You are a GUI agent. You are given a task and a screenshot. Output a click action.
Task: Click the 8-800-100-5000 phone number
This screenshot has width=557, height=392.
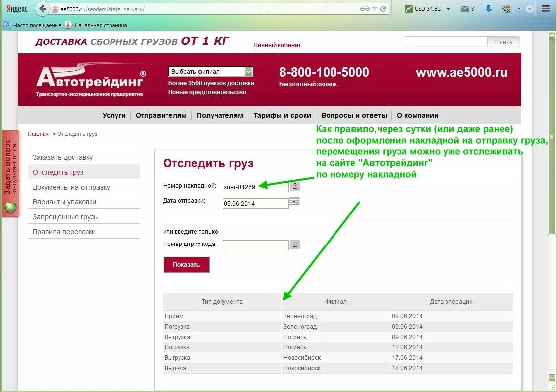[324, 72]
